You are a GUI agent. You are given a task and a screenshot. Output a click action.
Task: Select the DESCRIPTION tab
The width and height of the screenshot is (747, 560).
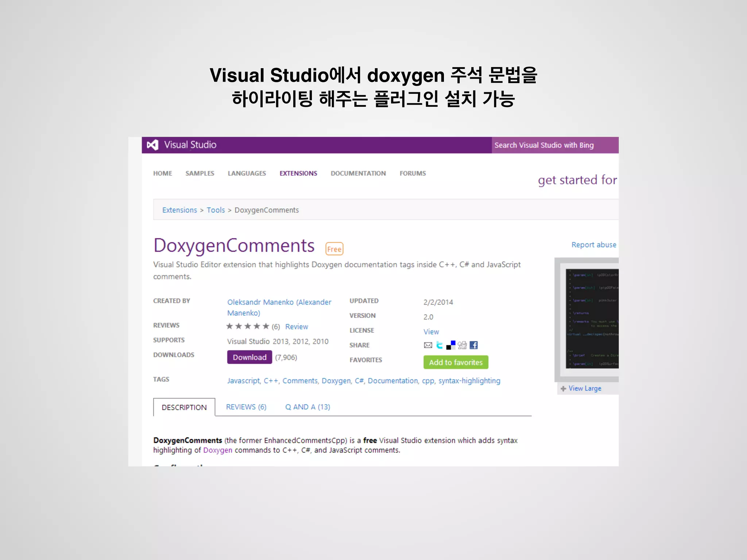pyautogui.click(x=184, y=407)
